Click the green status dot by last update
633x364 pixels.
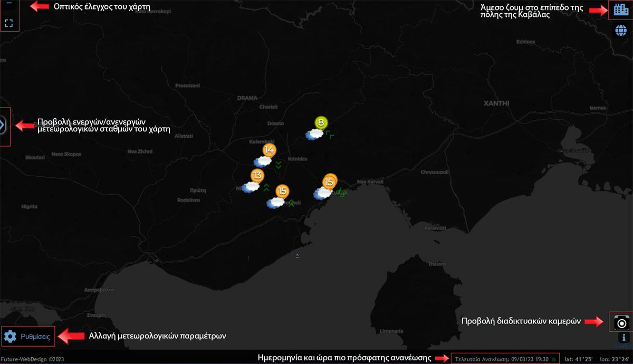click(554, 359)
